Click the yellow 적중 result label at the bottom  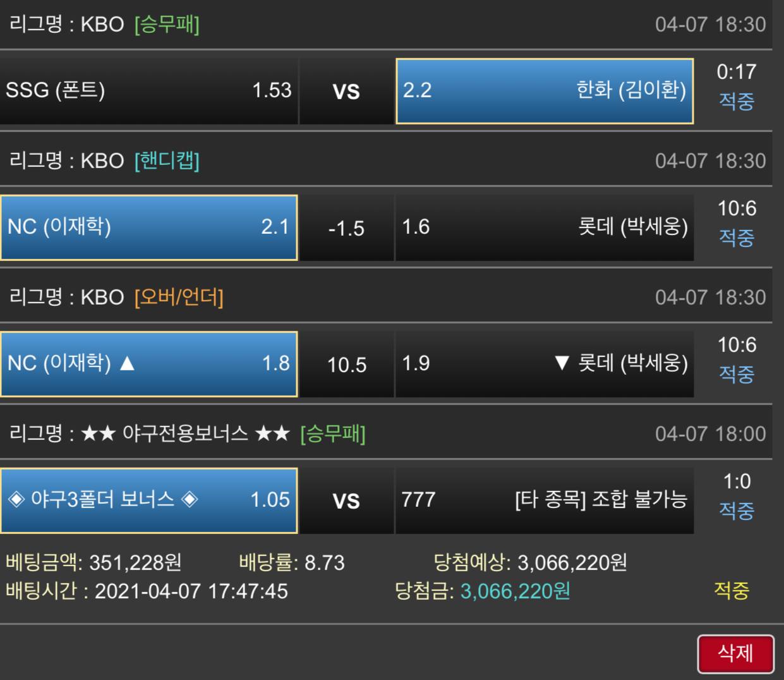tap(732, 591)
